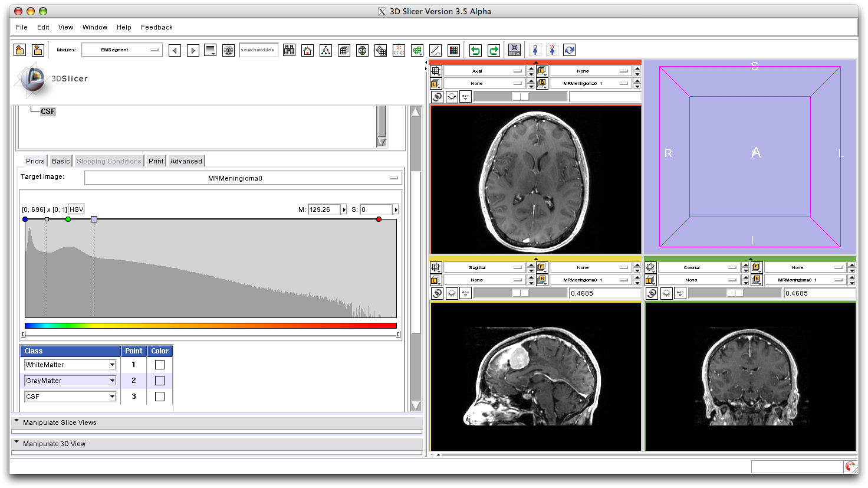Open the EMSegment modules dropdown
The image size is (868, 488).
point(122,50)
